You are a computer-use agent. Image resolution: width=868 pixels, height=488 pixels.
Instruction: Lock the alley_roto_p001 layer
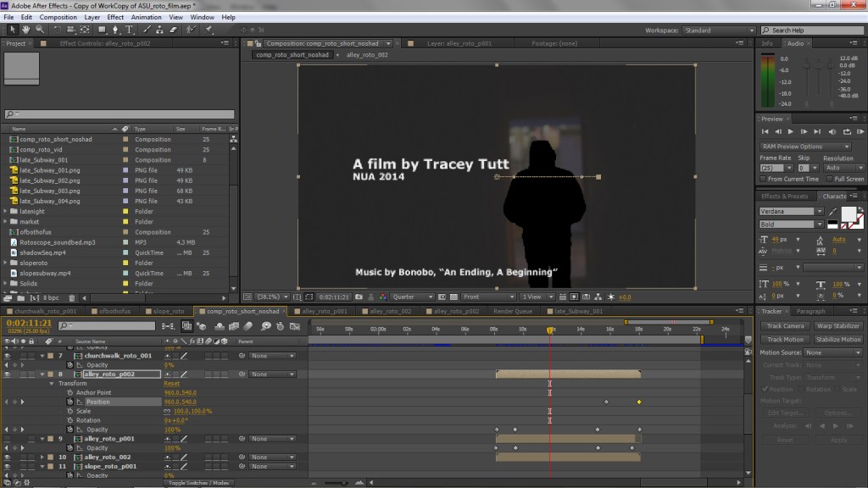[x=32, y=439]
